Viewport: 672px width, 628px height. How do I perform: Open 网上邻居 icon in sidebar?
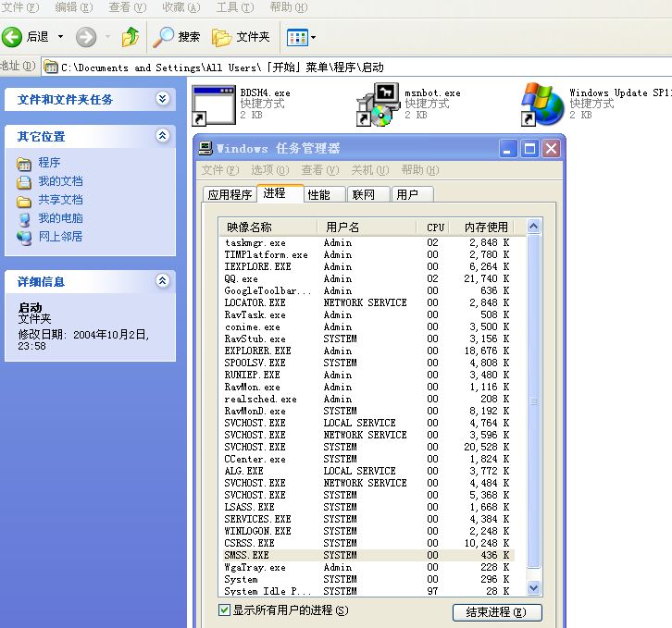[24, 238]
